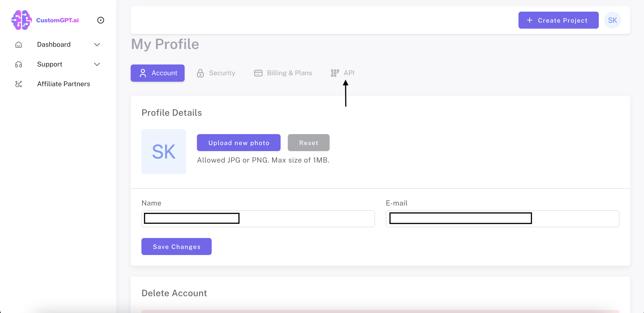The width and height of the screenshot is (644, 313).
Task: Click Upload new photo button
Action: click(239, 143)
